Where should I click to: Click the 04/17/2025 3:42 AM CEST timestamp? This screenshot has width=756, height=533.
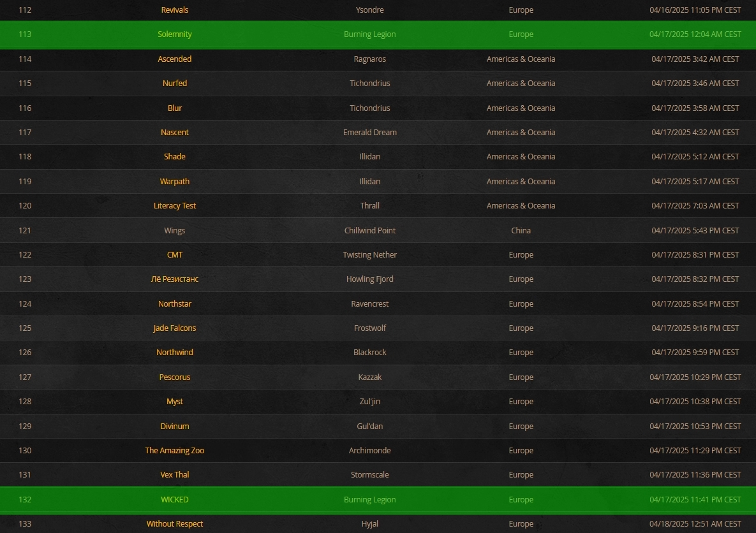point(695,59)
